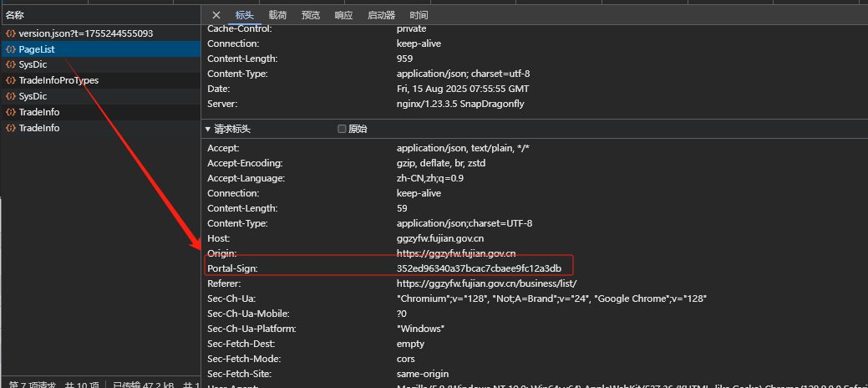Select the TradeInfo request below SysDic
868x388 pixels.
tap(100, 112)
